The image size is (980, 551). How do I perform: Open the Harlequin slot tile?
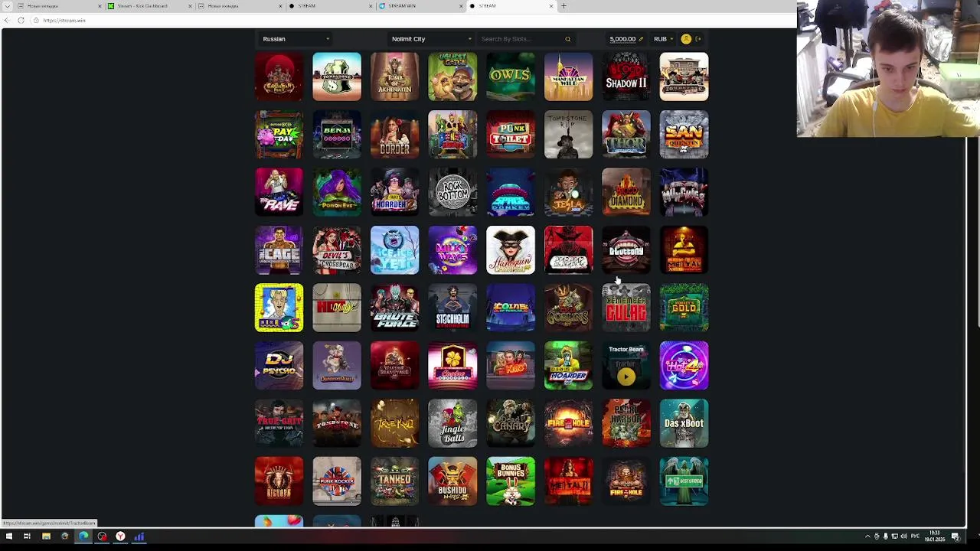coord(511,250)
